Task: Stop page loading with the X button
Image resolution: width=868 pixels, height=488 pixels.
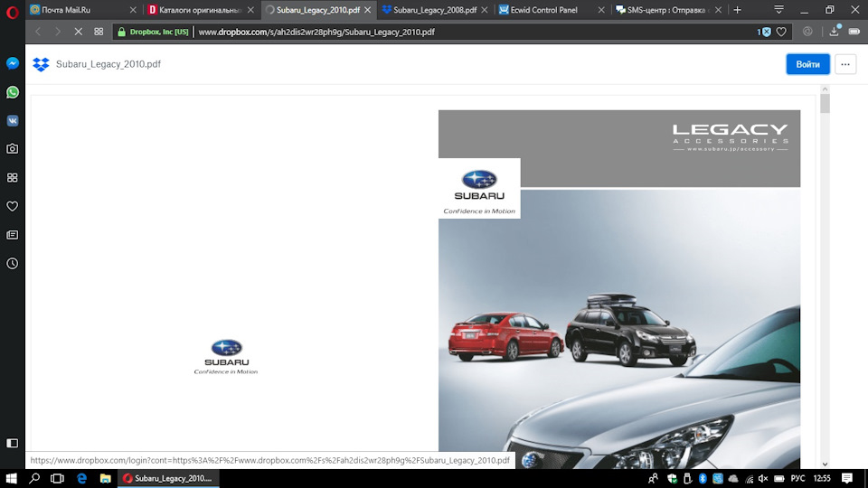Action: click(78, 32)
